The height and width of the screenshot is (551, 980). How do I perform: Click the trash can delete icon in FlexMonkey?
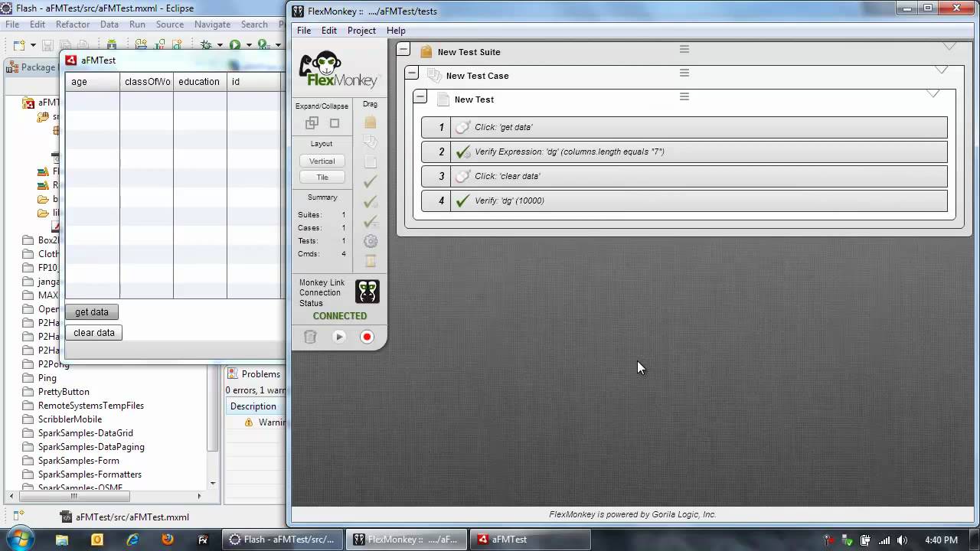click(x=310, y=337)
